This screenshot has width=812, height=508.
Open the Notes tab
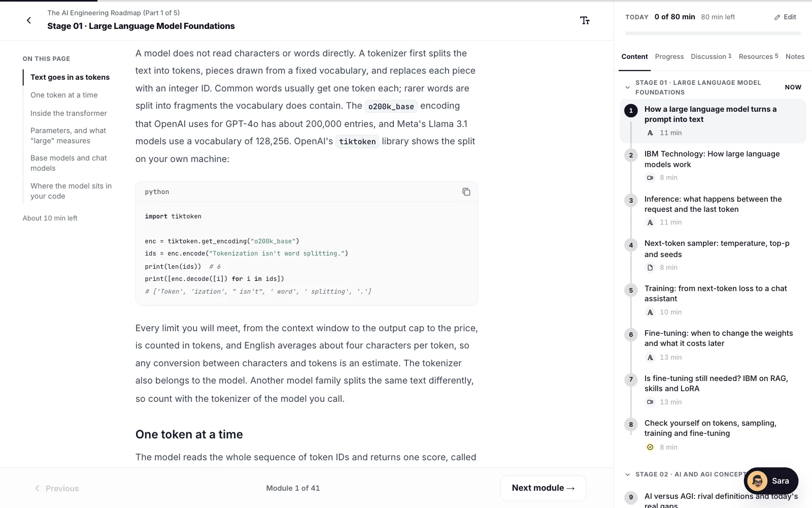tap(795, 56)
